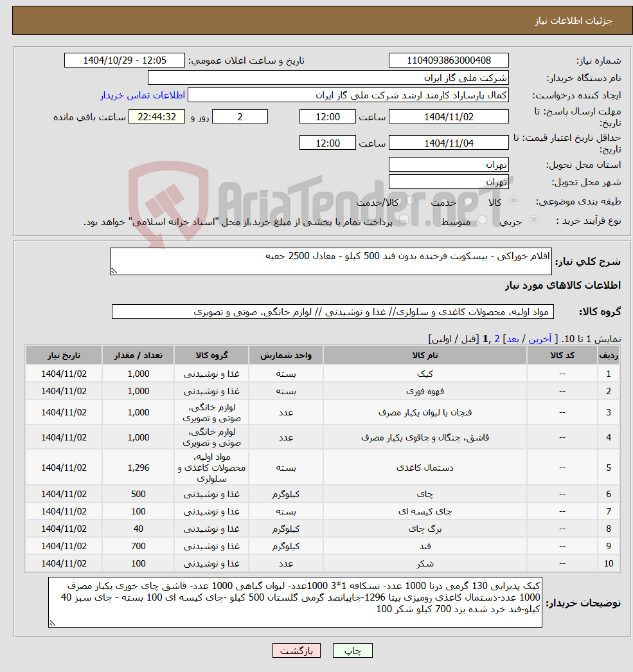This screenshot has height=672, width=633.
Task: Click the کد کالا column header
Action: 562,355
